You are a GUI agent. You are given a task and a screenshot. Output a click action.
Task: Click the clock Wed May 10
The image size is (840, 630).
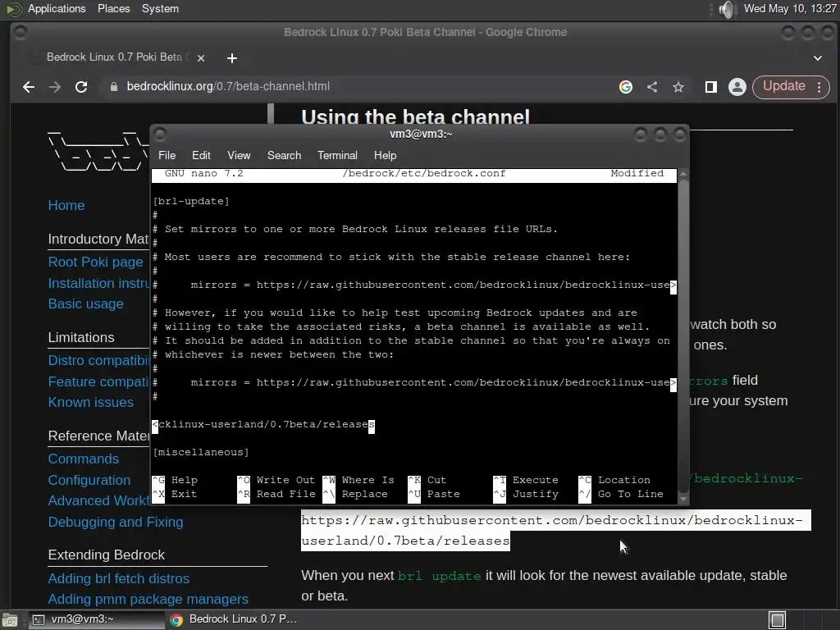pyautogui.click(x=790, y=8)
